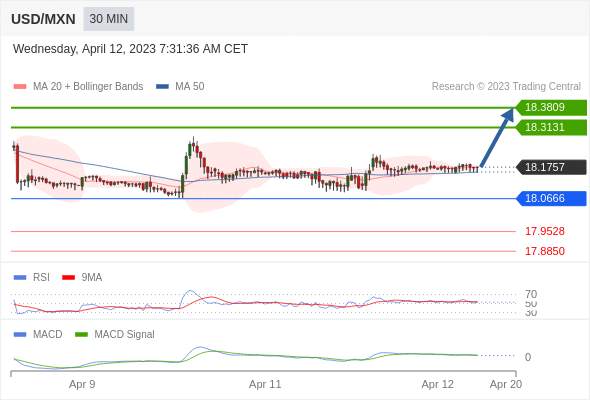The width and height of the screenshot is (590, 400).
Task: Click the RSI 70 level label
Action: click(x=531, y=294)
